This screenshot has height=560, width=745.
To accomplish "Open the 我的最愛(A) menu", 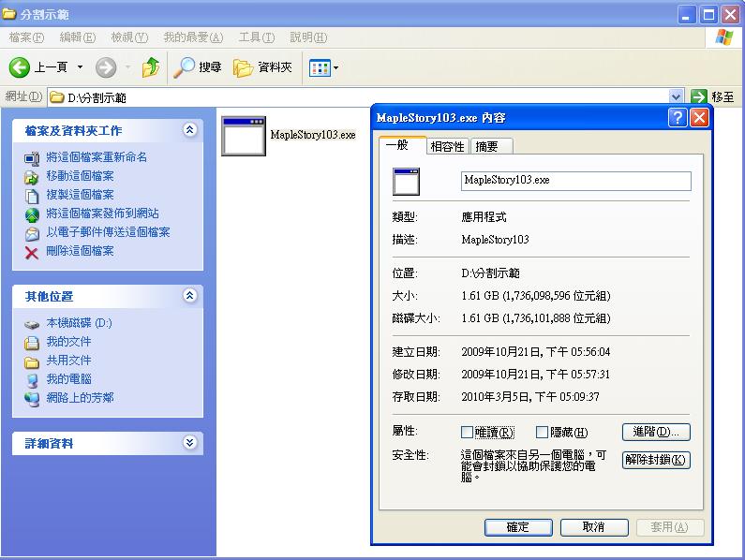I will click(x=193, y=37).
